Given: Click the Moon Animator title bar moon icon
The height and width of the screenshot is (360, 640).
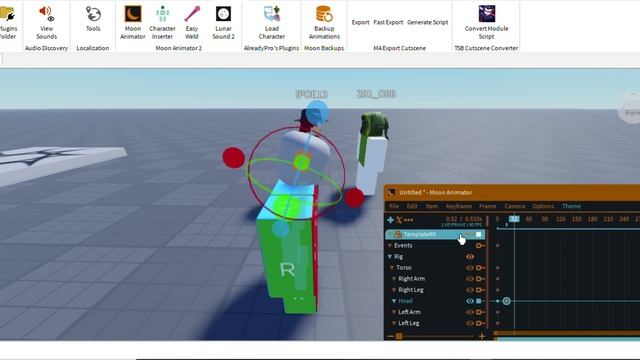Looking at the screenshot, I should point(391,192).
